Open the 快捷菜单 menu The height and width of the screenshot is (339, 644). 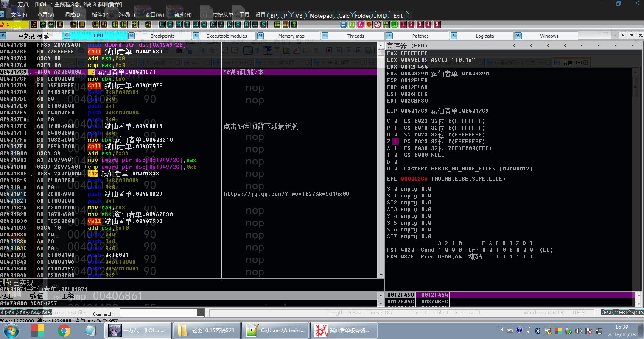[x=223, y=15]
